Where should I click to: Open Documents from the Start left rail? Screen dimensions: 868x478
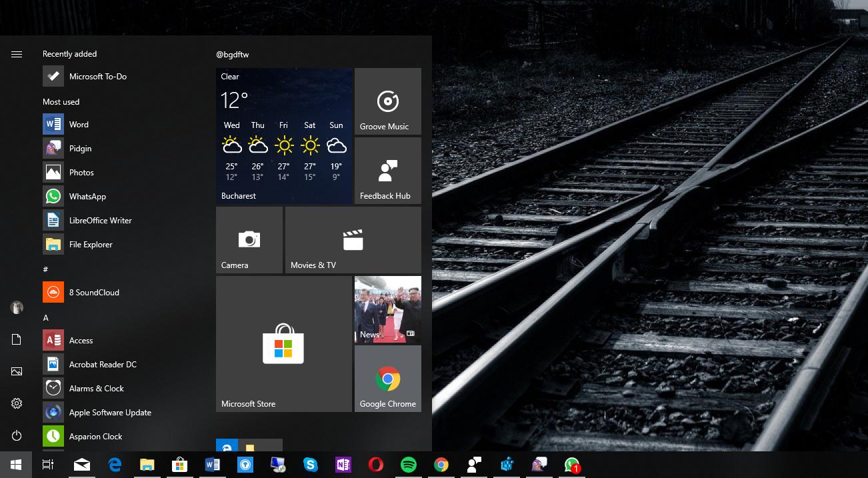(x=17, y=339)
